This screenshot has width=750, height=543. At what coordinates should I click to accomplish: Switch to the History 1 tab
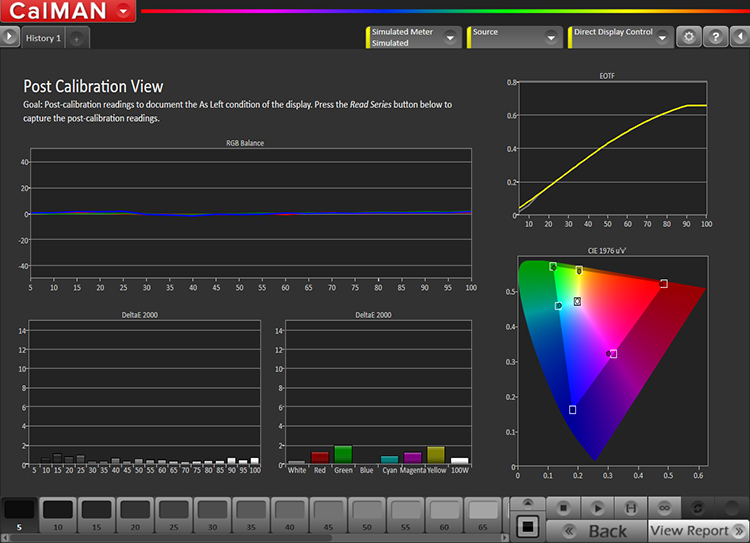[x=43, y=38]
